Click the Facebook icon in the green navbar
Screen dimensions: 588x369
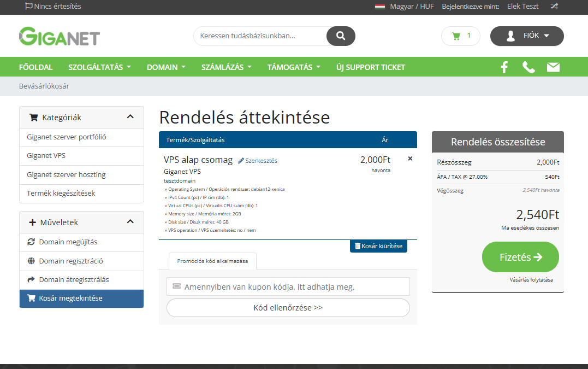pyautogui.click(x=504, y=67)
